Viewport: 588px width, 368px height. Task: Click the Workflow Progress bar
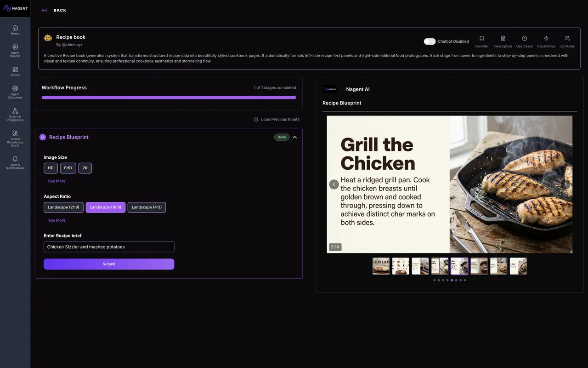[169, 98]
